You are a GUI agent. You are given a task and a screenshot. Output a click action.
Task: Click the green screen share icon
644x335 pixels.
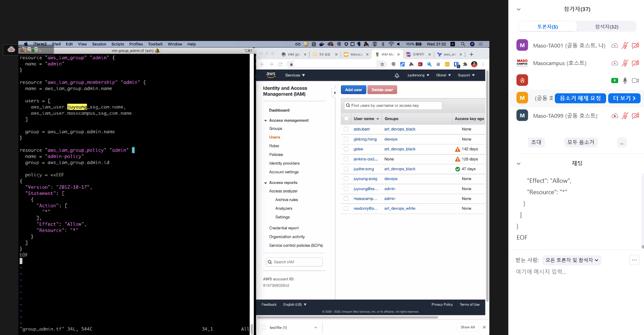tap(614, 81)
